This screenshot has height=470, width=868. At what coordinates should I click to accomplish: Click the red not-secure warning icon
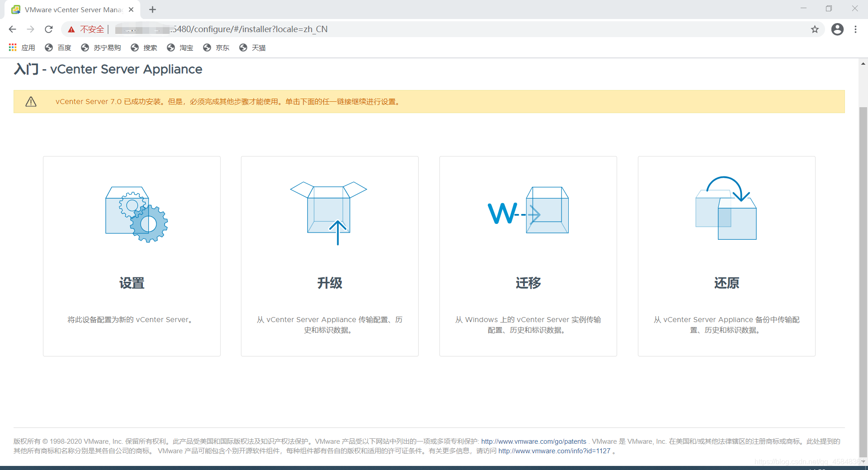coord(71,29)
